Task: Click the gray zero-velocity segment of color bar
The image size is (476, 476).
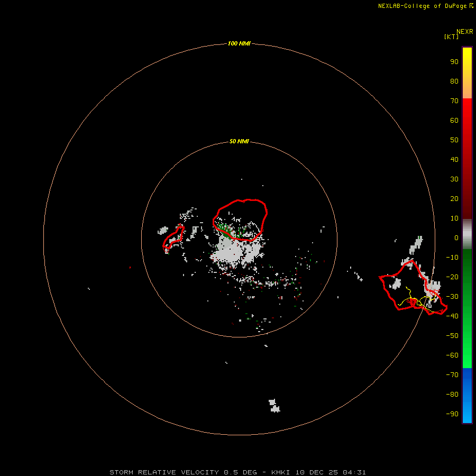Action: pos(467,234)
